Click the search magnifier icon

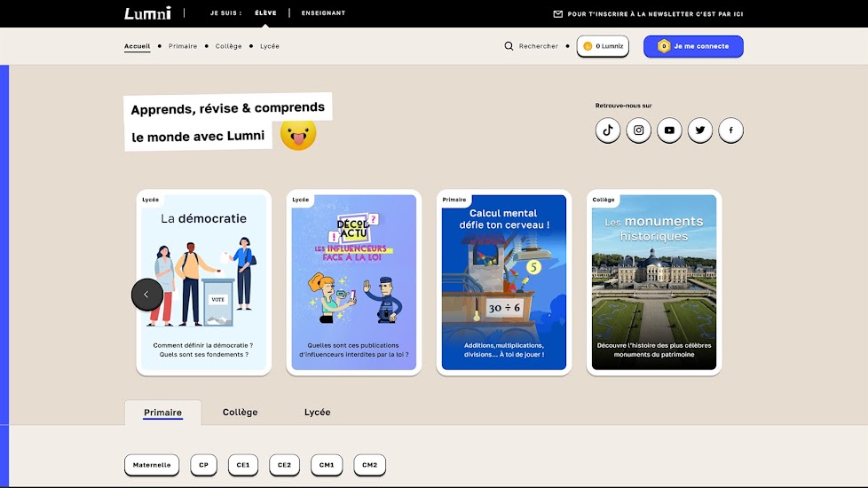click(x=509, y=46)
